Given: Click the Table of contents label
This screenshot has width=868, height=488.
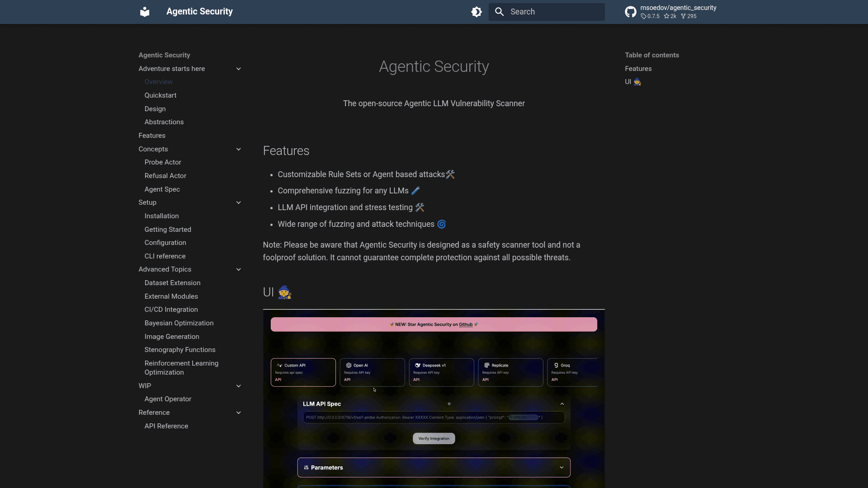Looking at the screenshot, I should pos(652,55).
